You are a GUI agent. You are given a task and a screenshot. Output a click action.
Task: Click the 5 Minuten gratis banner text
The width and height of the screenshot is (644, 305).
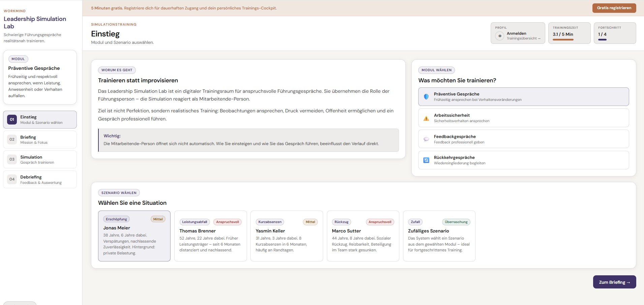[184, 8]
